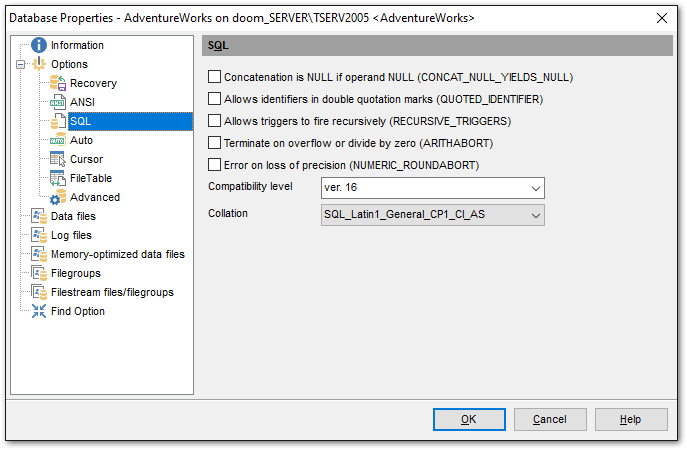The width and height of the screenshot is (687, 450).
Task: Open the Recovery options page
Action: point(93,83)
